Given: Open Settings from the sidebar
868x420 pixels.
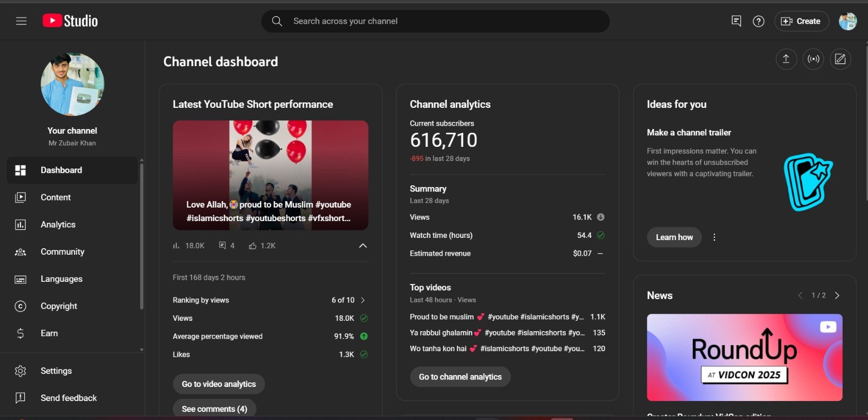Looking at the screenshot, I should pos(72,371).
